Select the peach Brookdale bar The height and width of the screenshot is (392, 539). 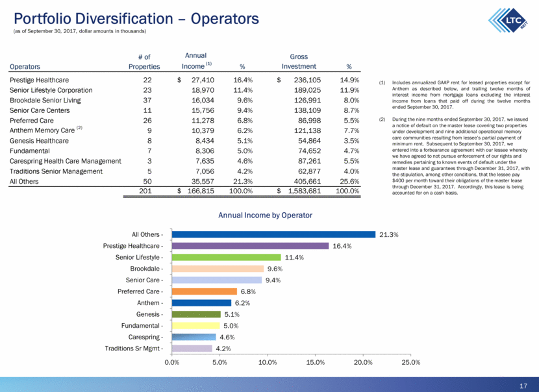tap(218, 269)
